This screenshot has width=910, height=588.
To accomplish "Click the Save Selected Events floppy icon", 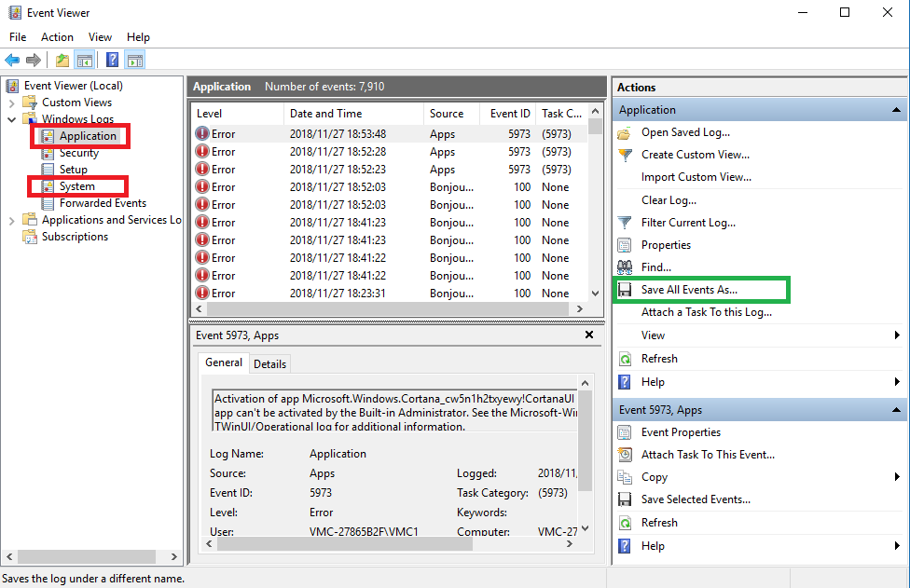I will click(625, 499).
